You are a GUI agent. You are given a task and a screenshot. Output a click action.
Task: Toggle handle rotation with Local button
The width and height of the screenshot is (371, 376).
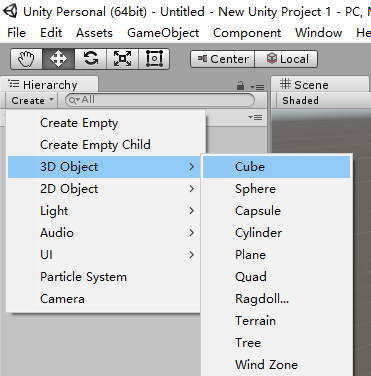tap(286, 59)
